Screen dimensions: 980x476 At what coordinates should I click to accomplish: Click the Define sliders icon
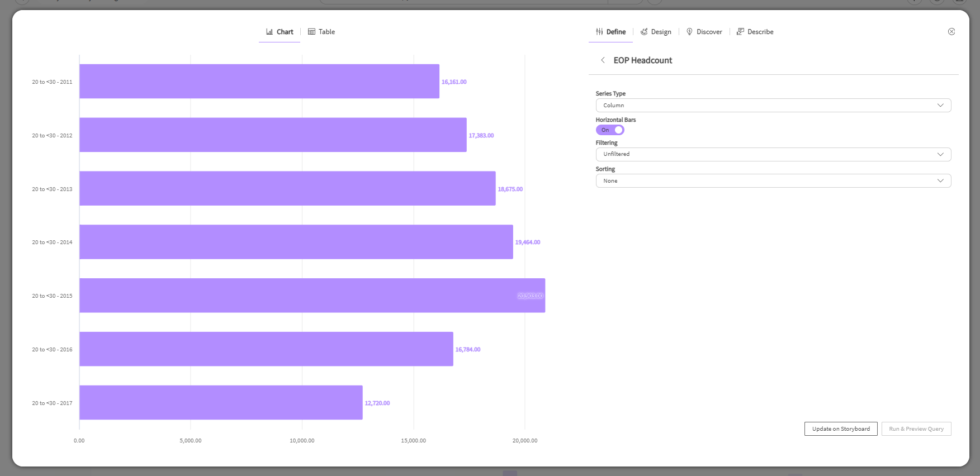pyautogui.click(x=599, y=32)
